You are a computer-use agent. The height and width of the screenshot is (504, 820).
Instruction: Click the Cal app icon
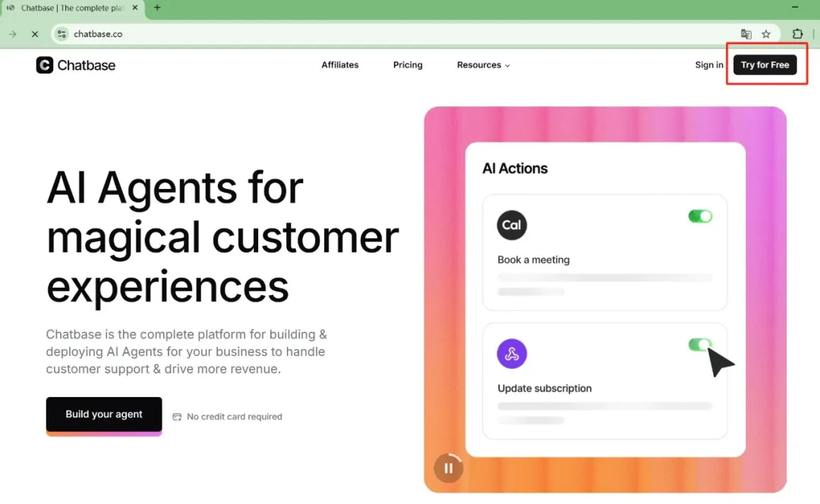(x=512, y=225)
